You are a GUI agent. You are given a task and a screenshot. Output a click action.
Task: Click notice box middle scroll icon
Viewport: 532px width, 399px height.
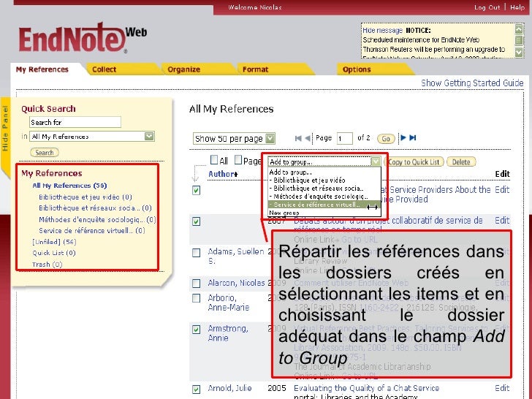tap(519, 40)
